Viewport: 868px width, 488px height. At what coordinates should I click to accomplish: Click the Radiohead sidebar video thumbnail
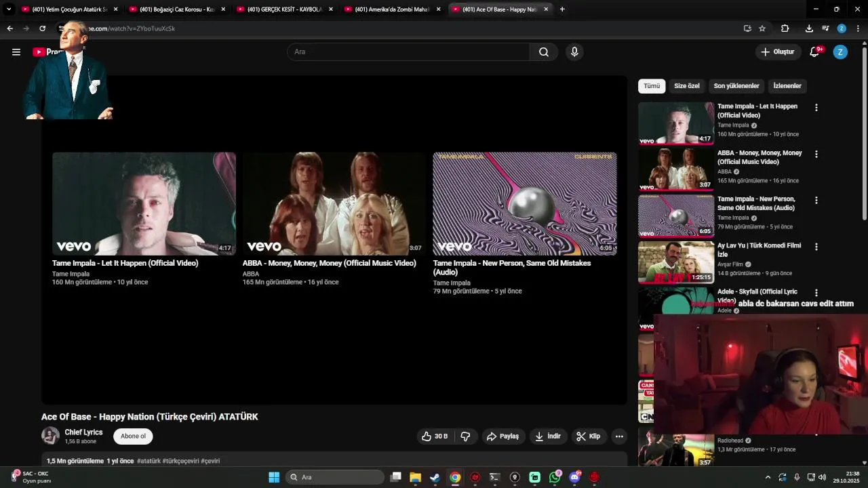(x=676, y=449)
